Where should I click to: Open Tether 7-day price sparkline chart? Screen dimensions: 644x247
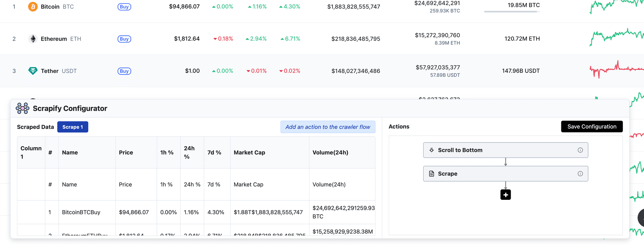(617, 69)
